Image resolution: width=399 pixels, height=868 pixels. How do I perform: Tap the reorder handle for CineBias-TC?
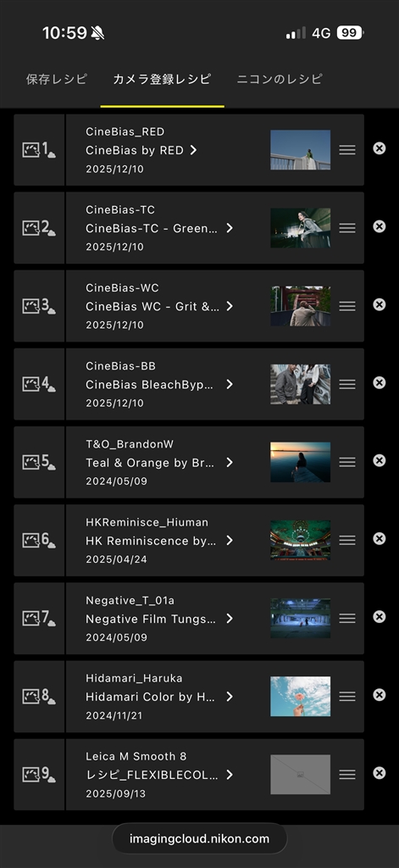[x=347, y=228]
